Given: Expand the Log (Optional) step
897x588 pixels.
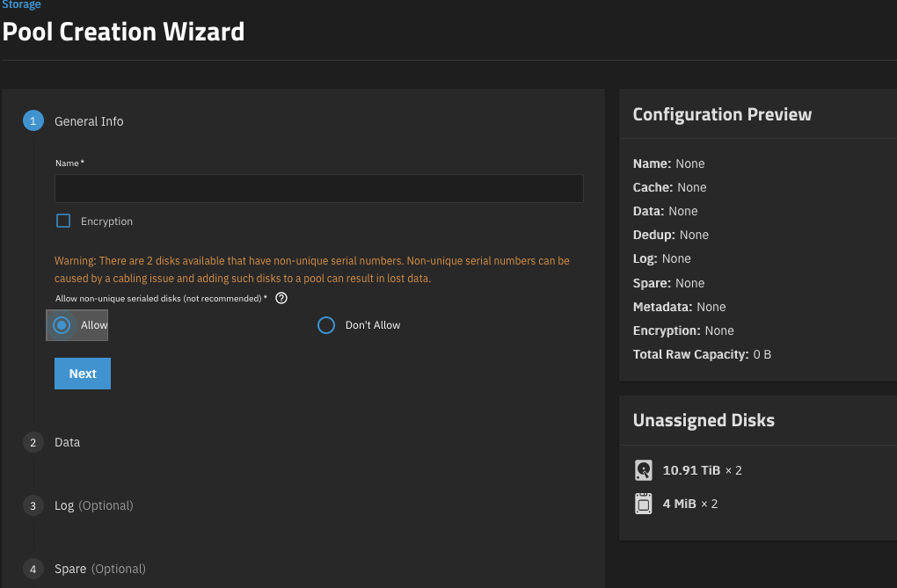Looking at the screenshot, I should 93,505.
